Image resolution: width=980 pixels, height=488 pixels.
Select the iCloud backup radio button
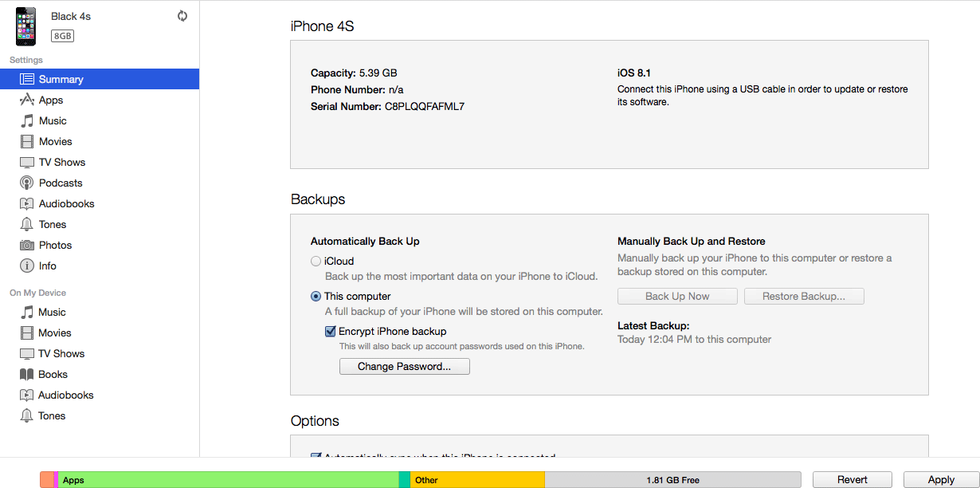click(316, 261)
